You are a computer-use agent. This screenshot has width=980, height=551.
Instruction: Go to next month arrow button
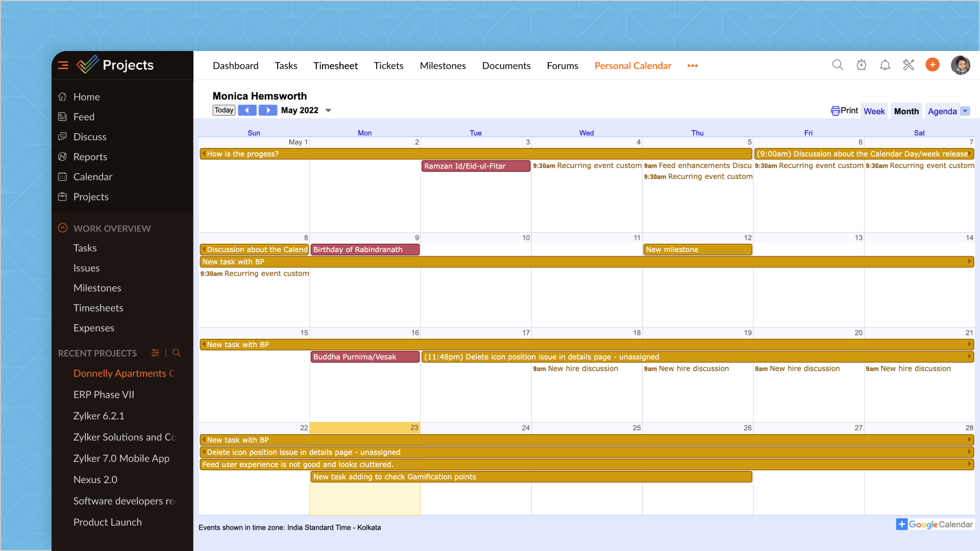[x=268, y=110]
